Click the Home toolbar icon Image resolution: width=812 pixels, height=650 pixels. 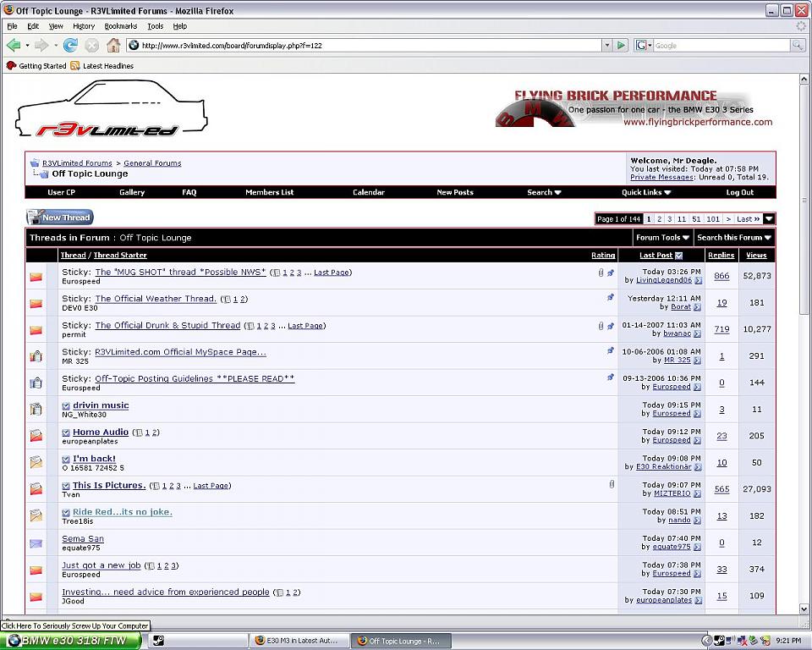click(x=113, y=46)
